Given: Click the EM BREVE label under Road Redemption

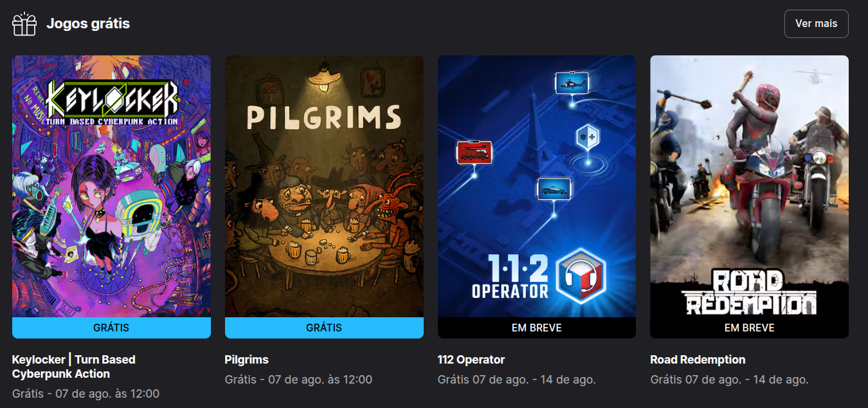Looking at the screenshot, I should coord(749,328).
